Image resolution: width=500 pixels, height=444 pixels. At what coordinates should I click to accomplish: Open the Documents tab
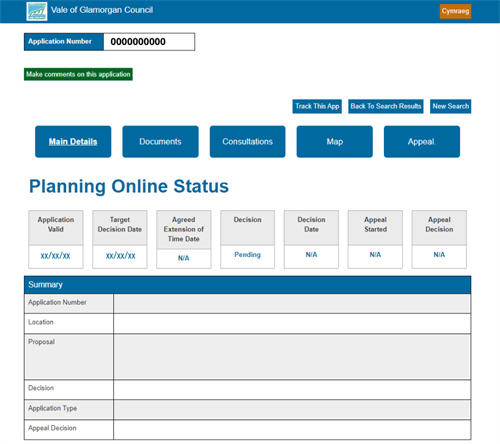pyautogui.click(x=160, y=142)
